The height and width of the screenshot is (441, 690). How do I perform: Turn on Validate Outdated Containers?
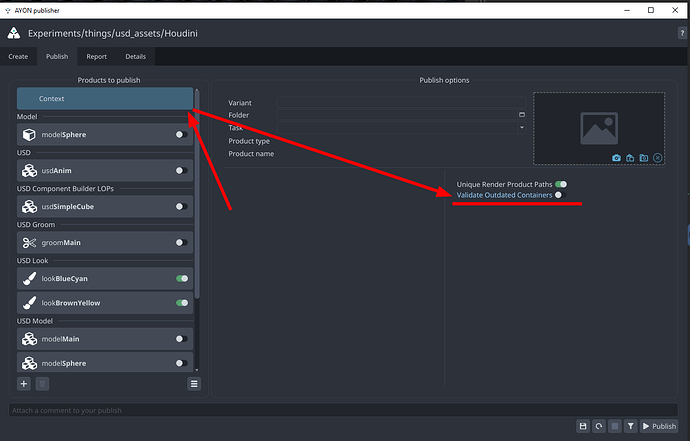[x=561, y=195]
